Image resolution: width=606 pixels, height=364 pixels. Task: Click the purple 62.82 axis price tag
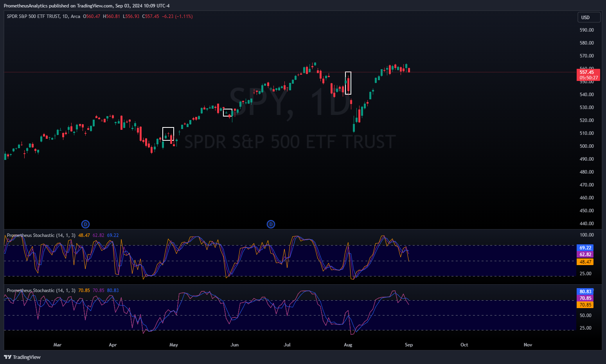click(585, 255)
